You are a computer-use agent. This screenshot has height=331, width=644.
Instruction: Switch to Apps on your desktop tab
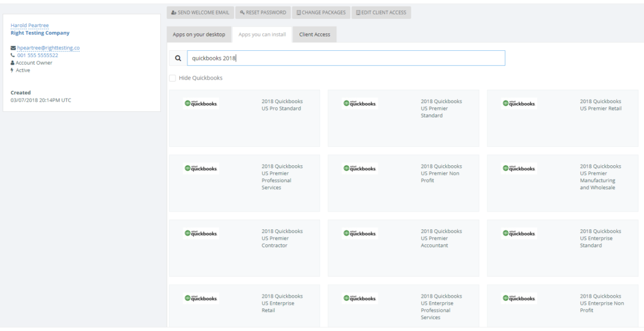point(199,35)
